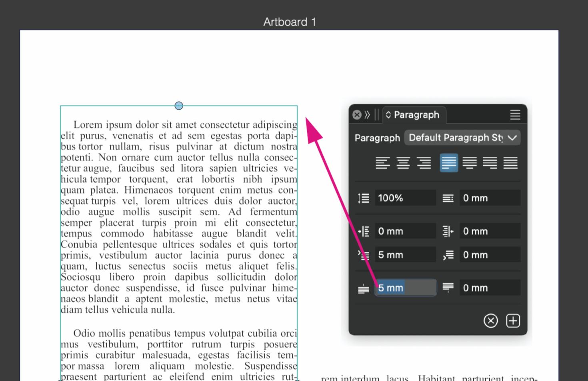Click the left indent icon
Image resolution: width=588 pixels, height=381 pixels.
click(363, 231)
